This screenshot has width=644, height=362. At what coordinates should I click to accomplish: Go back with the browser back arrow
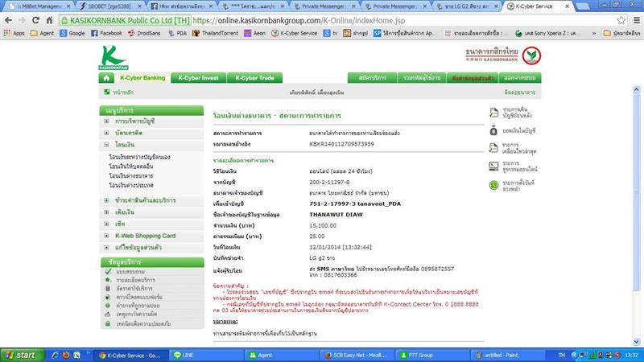click(8, 20)
